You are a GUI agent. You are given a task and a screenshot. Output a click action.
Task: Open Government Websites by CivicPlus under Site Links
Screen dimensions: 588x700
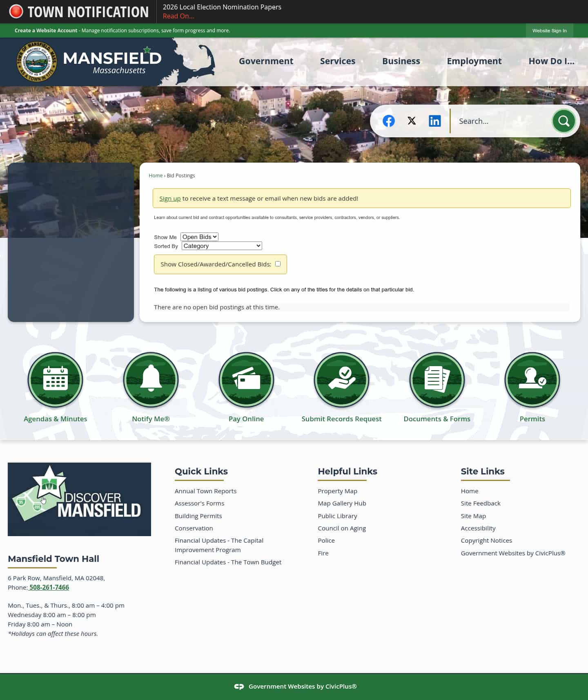point(513,553)
